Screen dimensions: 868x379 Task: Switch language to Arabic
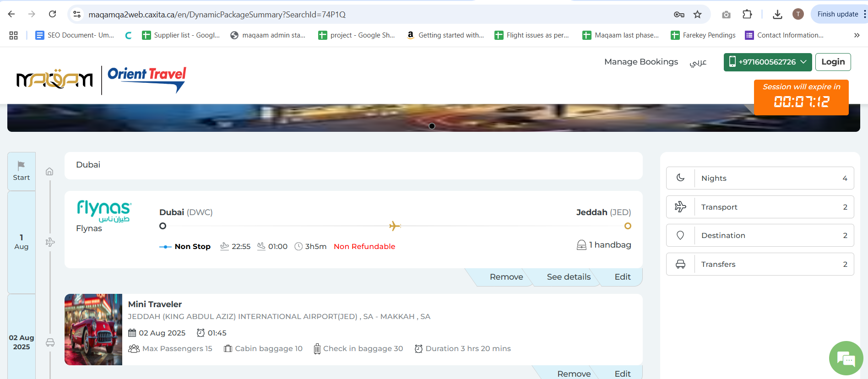click(698, 62)
